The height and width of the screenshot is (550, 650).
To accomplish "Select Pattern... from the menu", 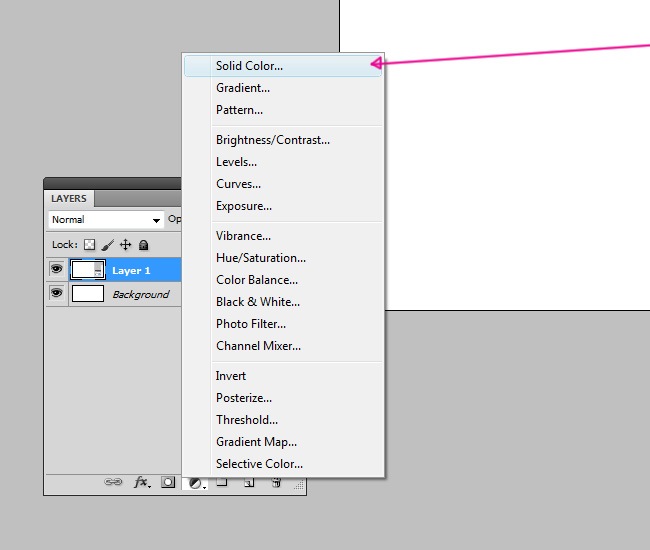I will pos(283,110).
